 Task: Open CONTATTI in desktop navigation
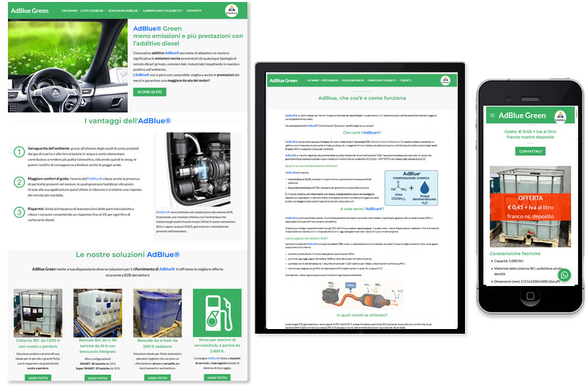point(194,11)
